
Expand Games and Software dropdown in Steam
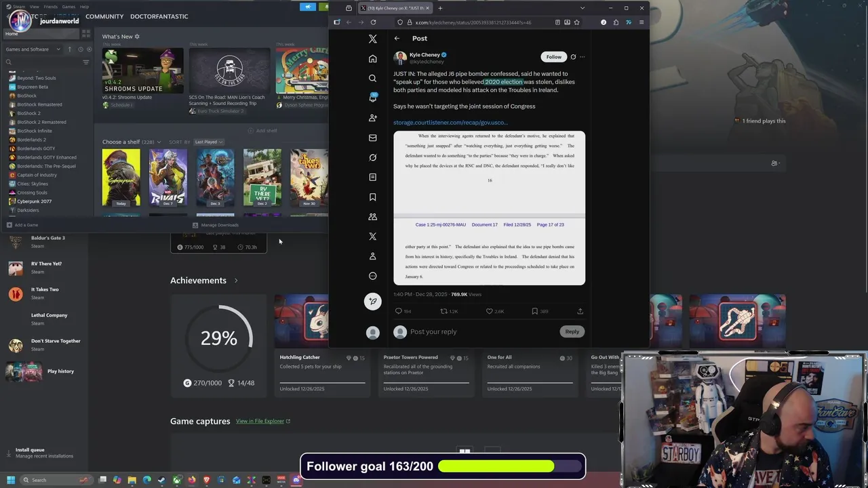point(33,49)
